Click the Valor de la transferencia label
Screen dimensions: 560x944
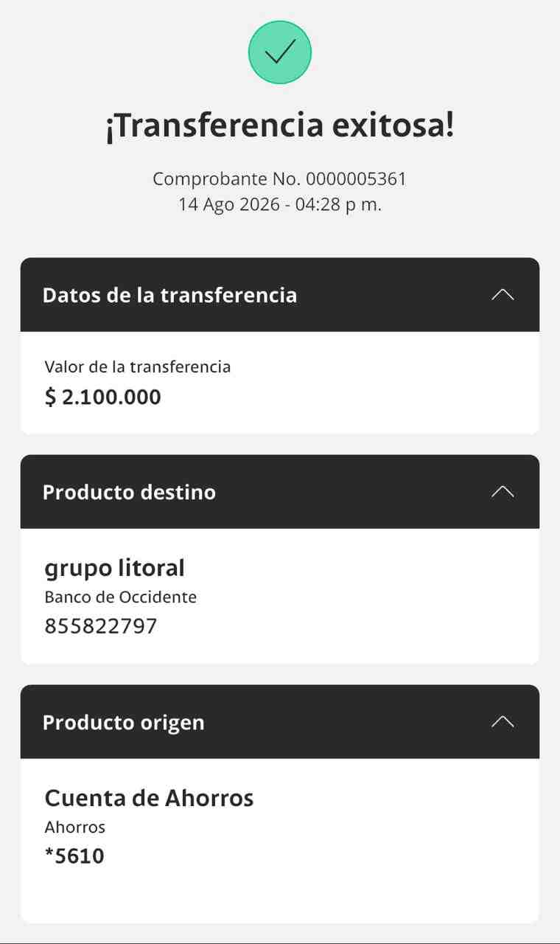(x=138, y=367)
